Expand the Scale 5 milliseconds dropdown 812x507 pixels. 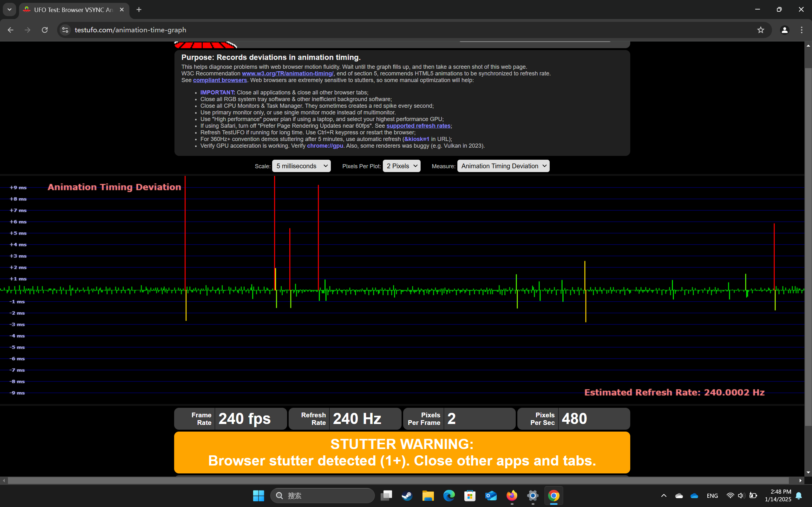point(301,166)
